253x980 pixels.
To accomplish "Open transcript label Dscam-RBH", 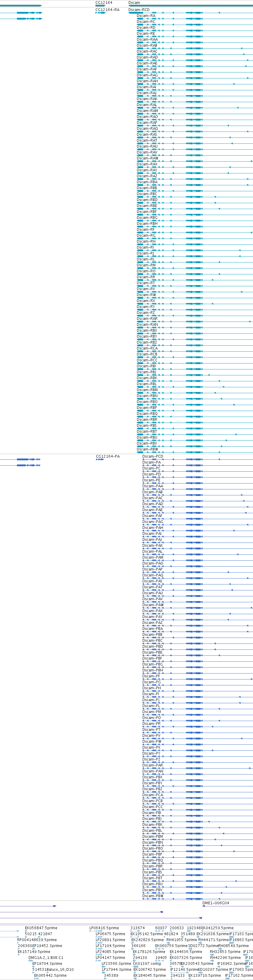I will (x=147, y=224).
